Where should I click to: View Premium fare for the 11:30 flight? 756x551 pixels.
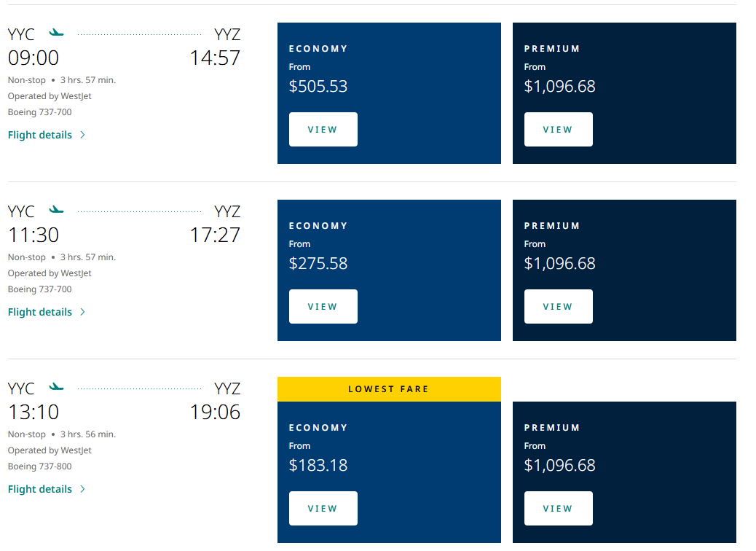click(x=558, y=307)
